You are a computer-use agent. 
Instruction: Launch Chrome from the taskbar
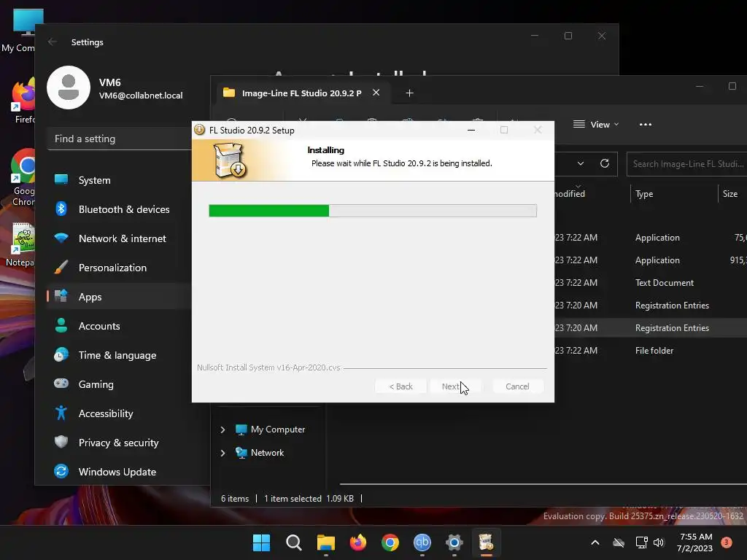(390, 542)
